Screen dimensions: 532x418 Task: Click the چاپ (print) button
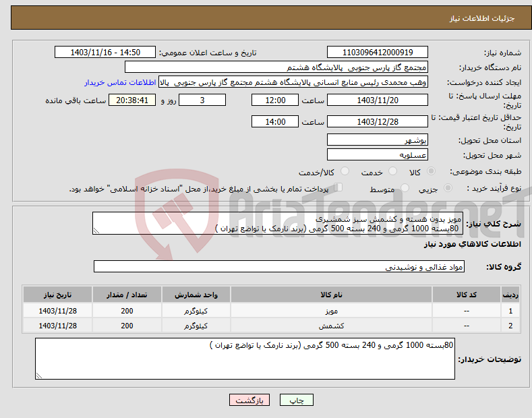296,400
